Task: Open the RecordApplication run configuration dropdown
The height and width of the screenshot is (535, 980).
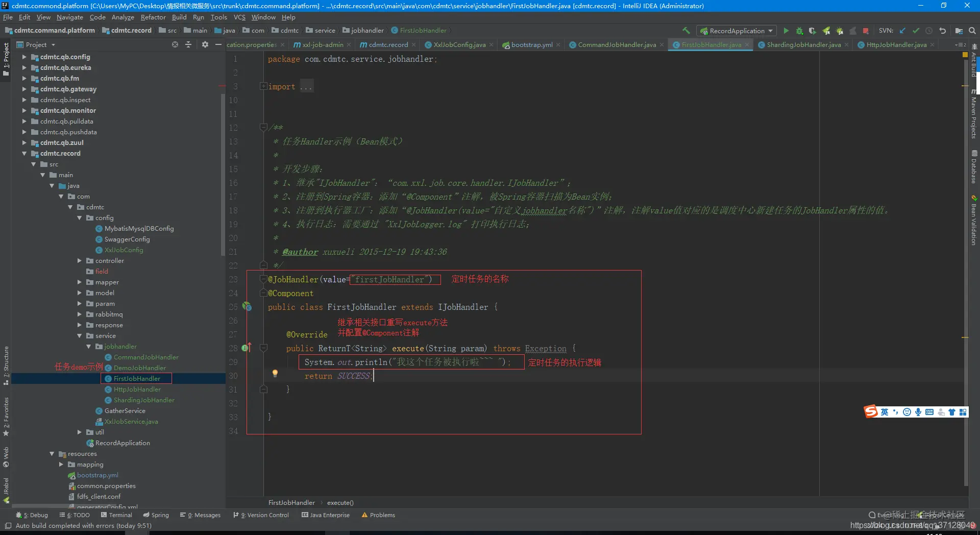Action: click(737, 31)
